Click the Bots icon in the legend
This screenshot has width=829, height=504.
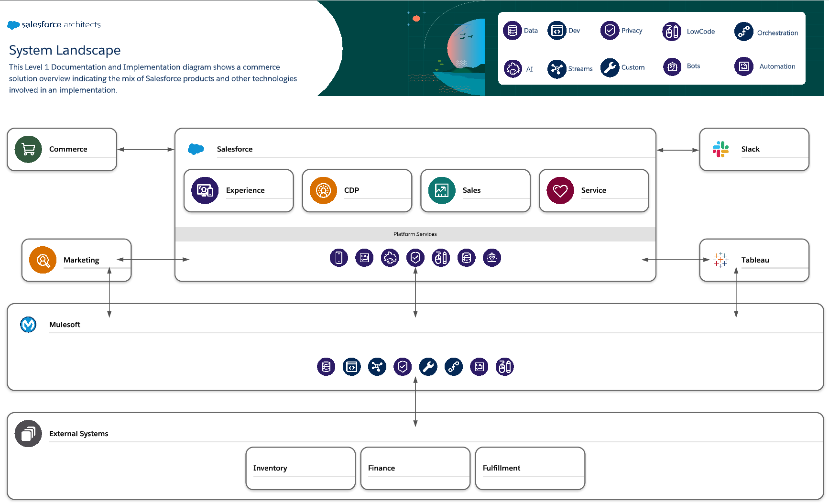672,66
